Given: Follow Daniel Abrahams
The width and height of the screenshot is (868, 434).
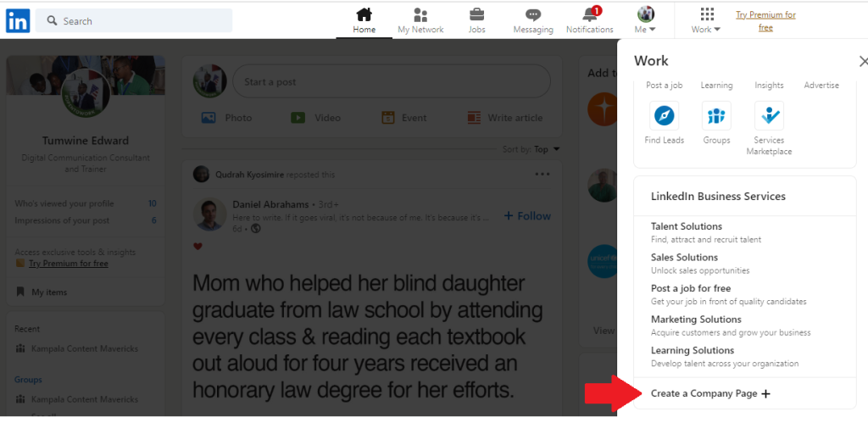Looking at the screenshot, I should (527, 216).
